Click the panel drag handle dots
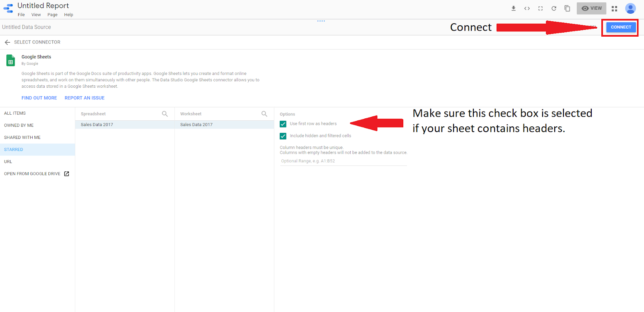 point(321,21)
